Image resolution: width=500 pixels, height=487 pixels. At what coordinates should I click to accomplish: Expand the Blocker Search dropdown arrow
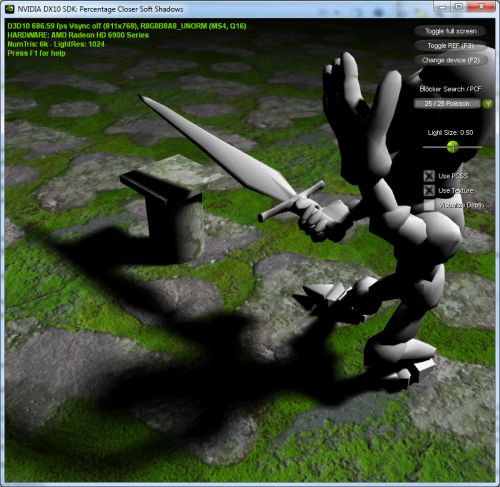488,104
